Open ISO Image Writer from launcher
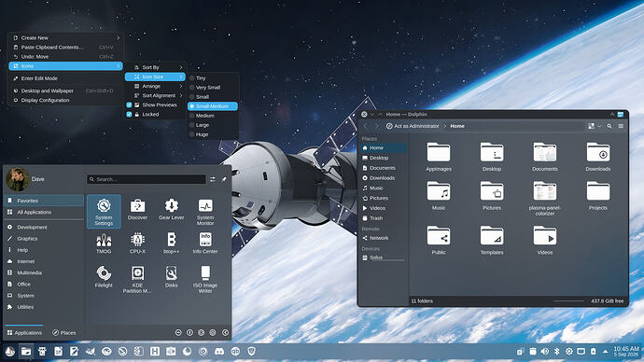This screenshot has width=644, height=362. click(205, 280)
